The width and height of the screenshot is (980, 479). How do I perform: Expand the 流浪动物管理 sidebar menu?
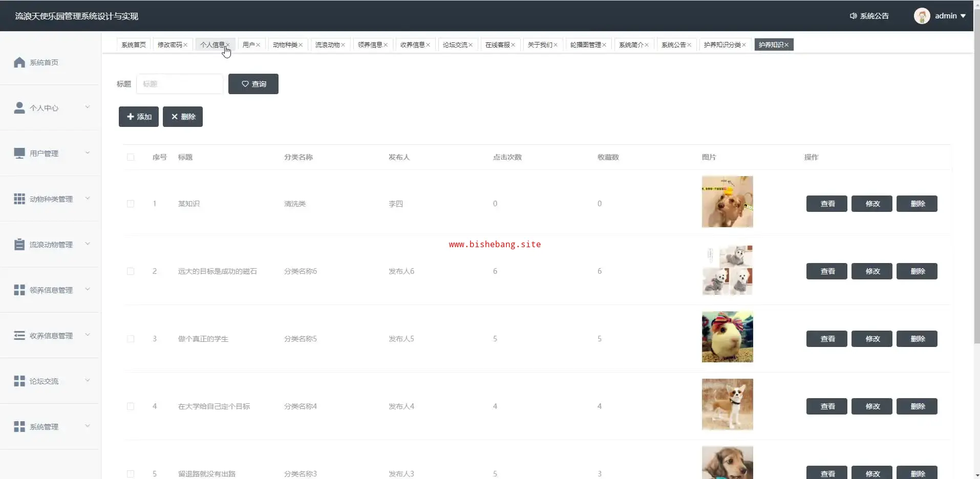88,244
